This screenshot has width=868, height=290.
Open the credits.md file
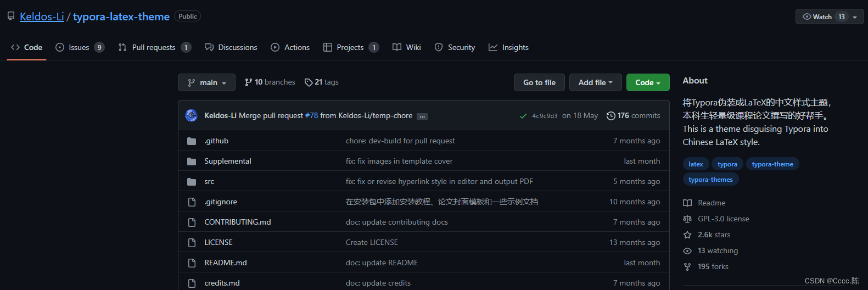(x=222, y=283)
